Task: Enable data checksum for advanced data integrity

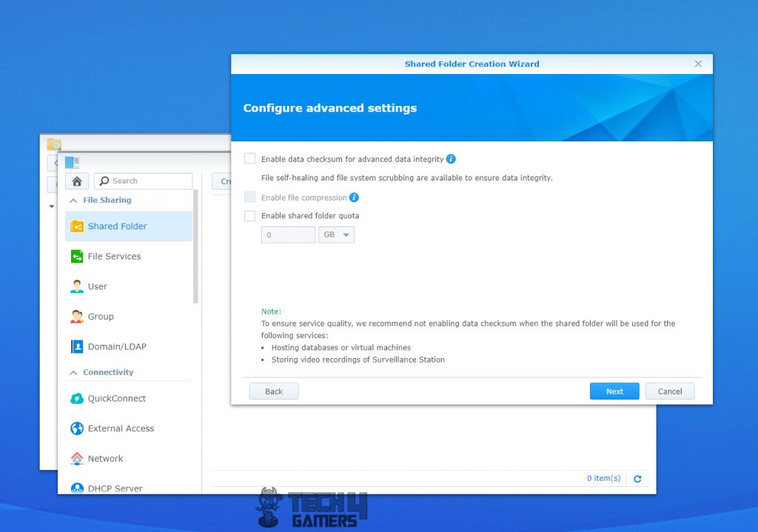Action: point(249,158)
